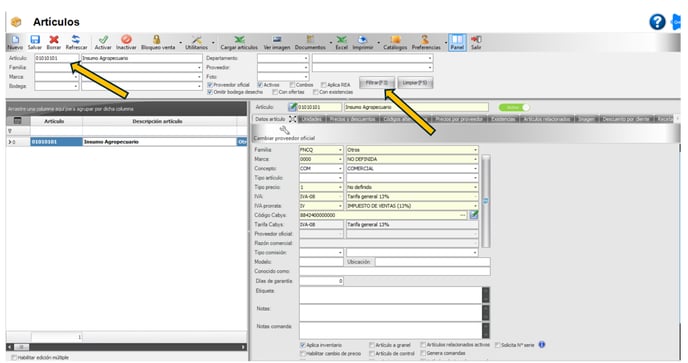
Task: Open the detail Familia PNCQ dropdown
Action: click(x=340, y=150)
